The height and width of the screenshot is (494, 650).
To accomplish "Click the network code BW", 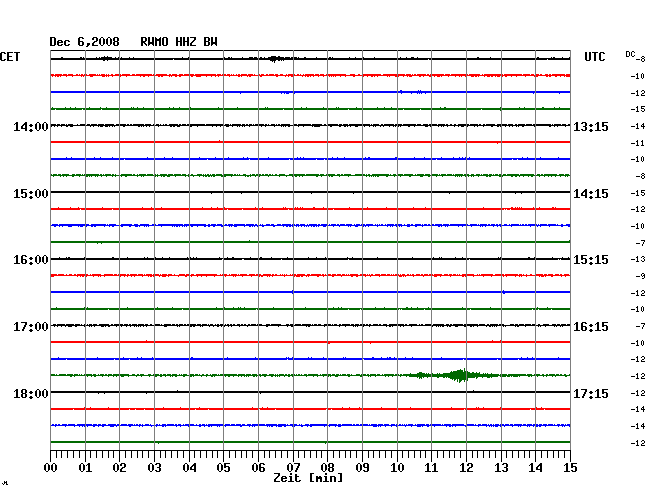I will (x=210, y=42).
